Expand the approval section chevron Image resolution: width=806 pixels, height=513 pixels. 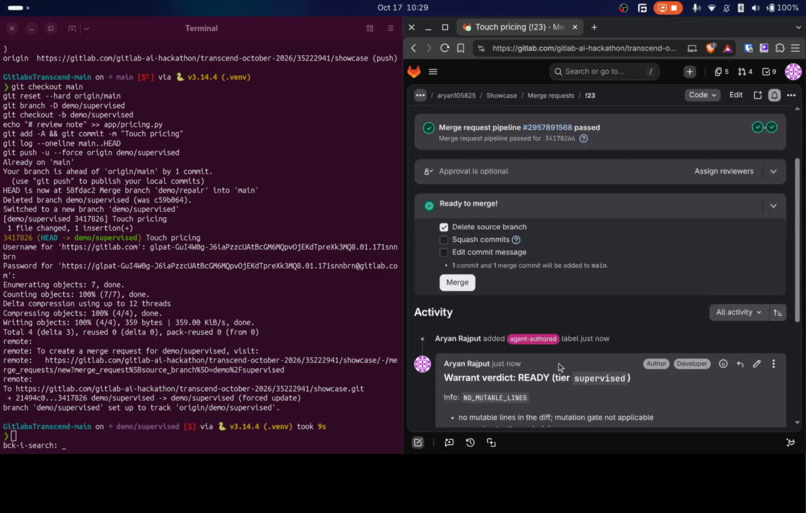click(x=773, y=172)
